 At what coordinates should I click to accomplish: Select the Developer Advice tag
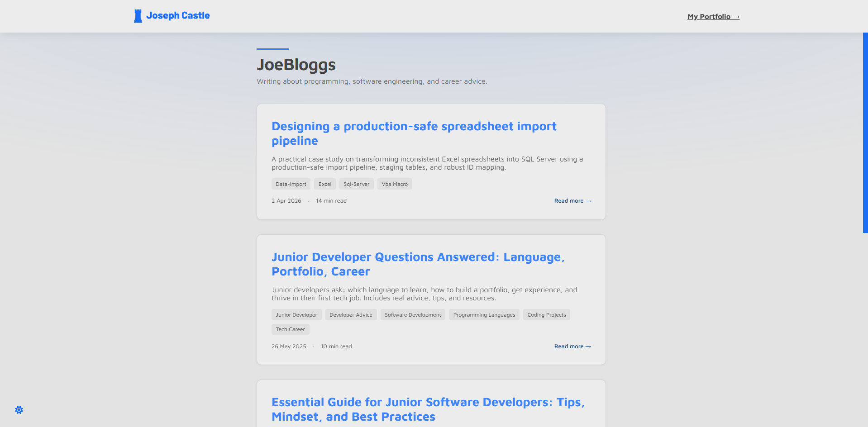(x=351, y=315)
